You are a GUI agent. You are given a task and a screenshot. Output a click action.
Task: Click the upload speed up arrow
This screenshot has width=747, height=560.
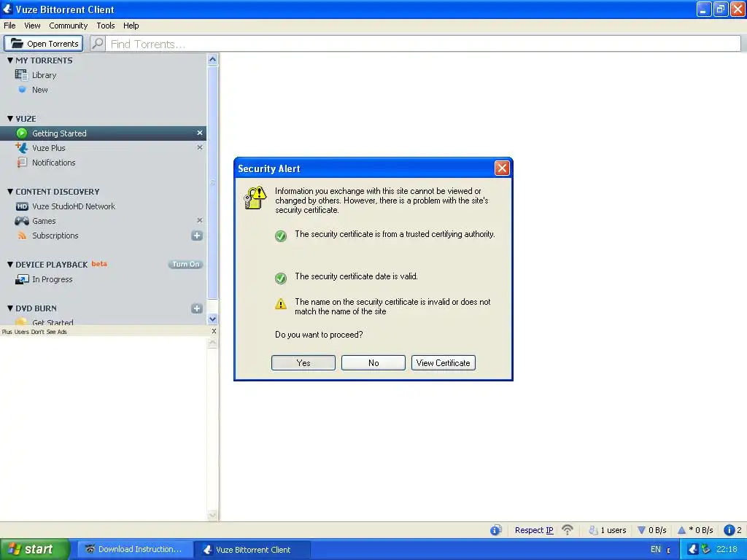point(681,530)
